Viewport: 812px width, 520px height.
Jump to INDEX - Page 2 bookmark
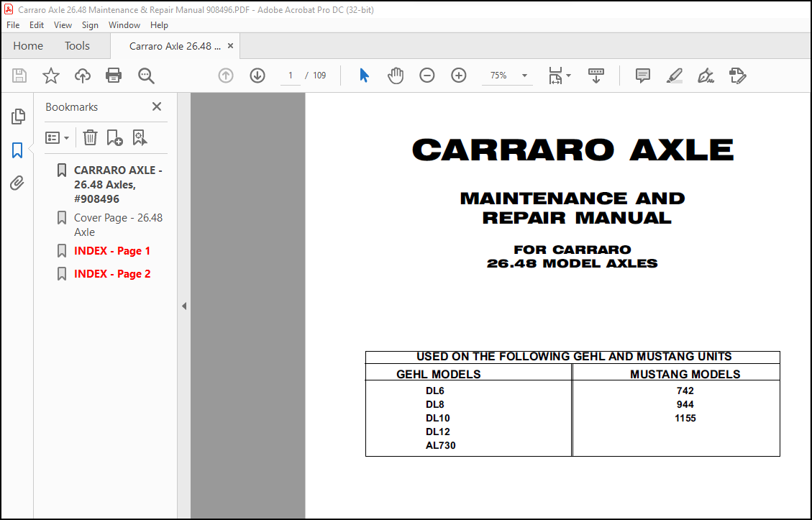click(112, 273)
